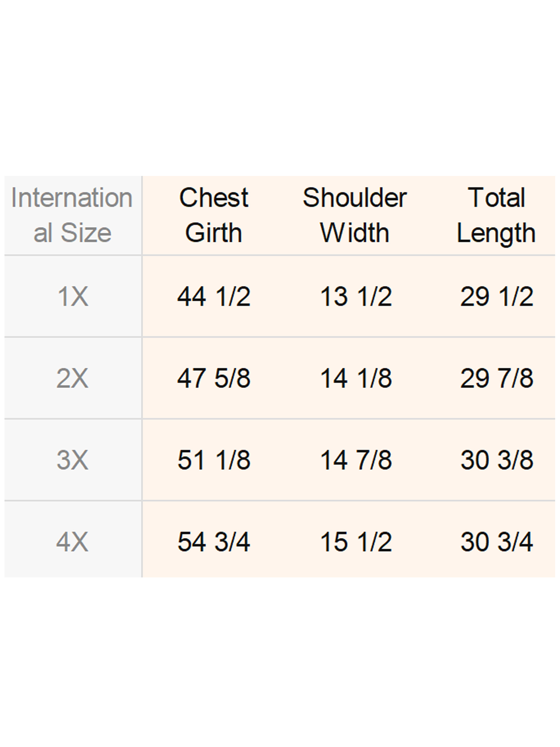Click the 54 3/4 chest girth value
Image resolution: width=560 pixels, height=747 pixels.
pos(214,542)
